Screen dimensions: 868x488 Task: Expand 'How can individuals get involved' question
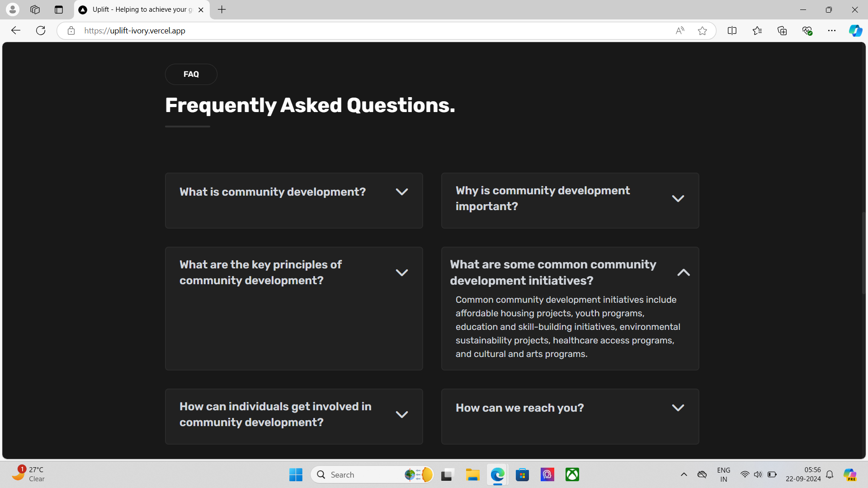pos(401,414)
